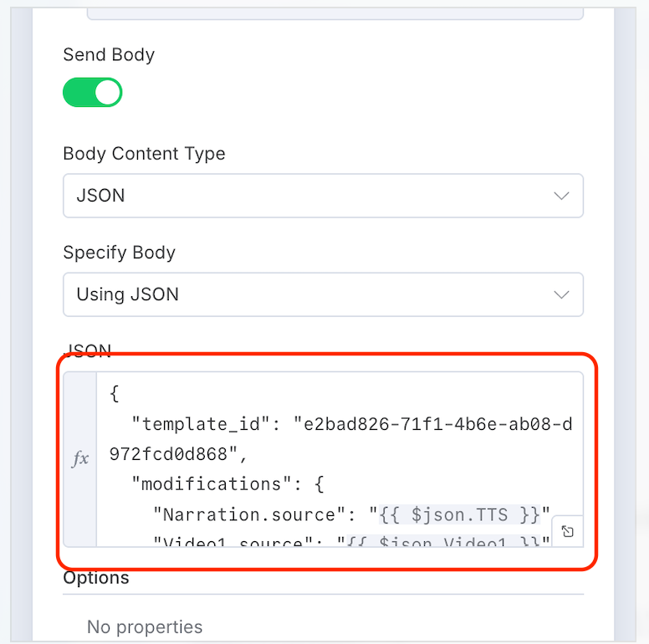Click the Specify Body label

[119, 253]
